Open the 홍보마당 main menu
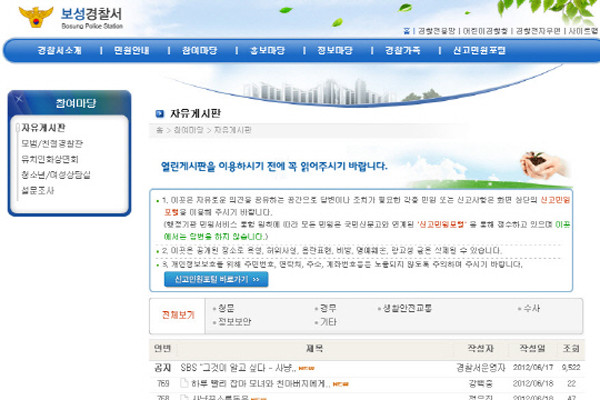 267,51
